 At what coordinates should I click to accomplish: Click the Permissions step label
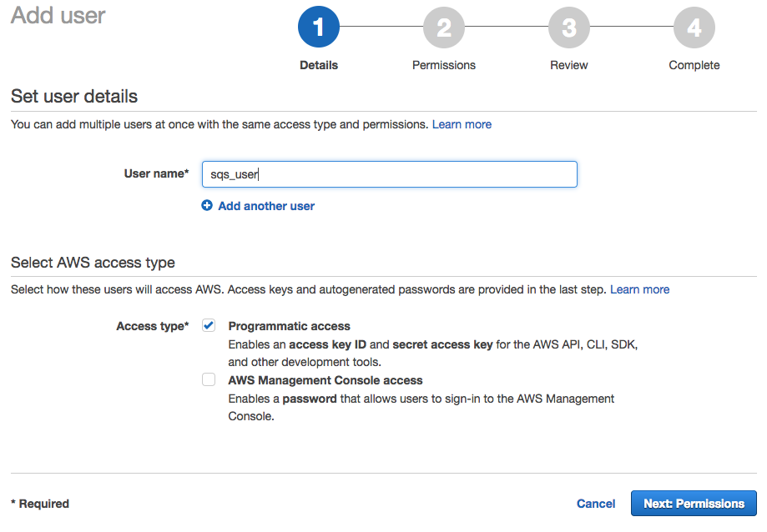tap(444, 65)
